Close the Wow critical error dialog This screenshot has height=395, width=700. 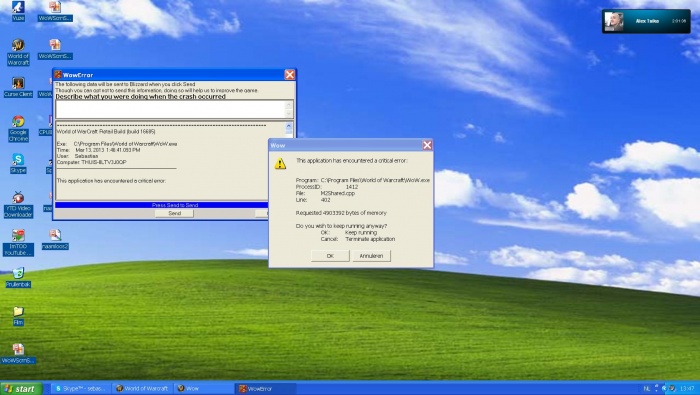(x=427, y=145)
